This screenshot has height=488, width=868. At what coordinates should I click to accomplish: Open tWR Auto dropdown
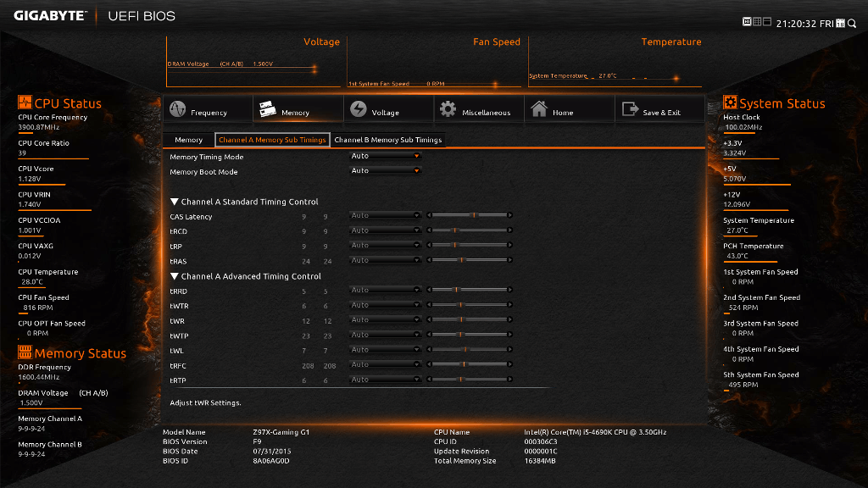pos(386,319)
